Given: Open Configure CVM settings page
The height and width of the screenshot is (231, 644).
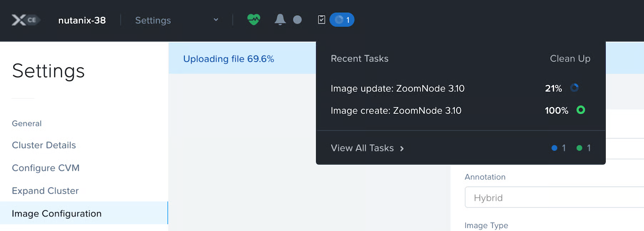Looking at the screenshot, I should pos(45,168).
